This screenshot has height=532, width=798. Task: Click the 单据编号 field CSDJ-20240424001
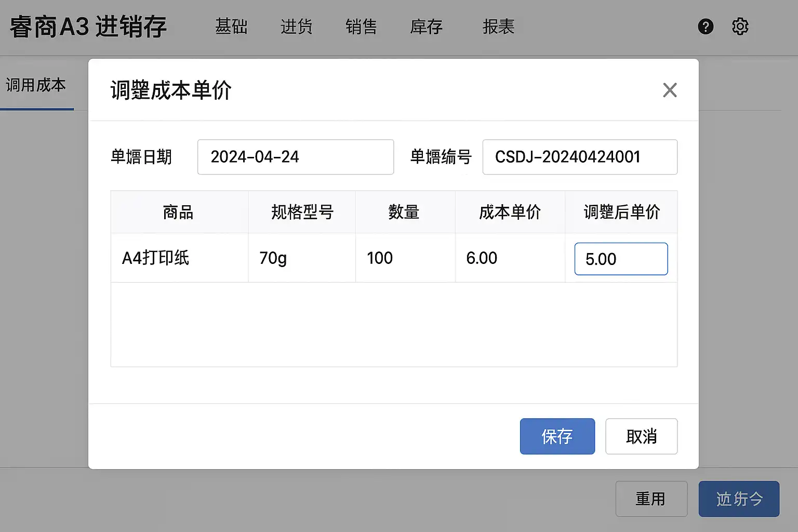point(579,157)
